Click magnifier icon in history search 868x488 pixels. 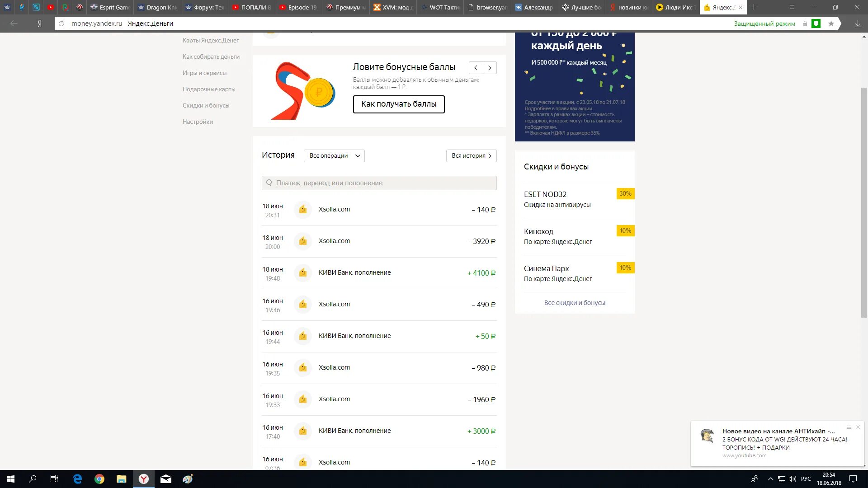click(x=269, y=183)
